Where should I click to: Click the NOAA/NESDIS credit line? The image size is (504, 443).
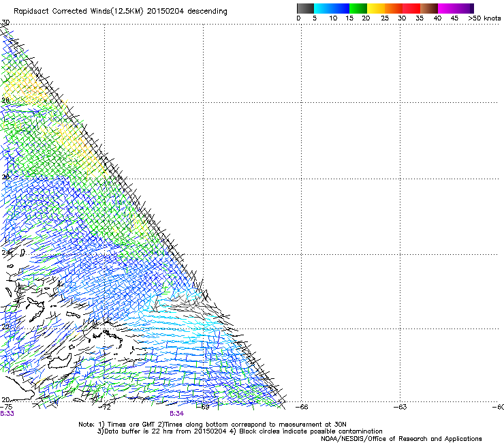tap(401, 439)
